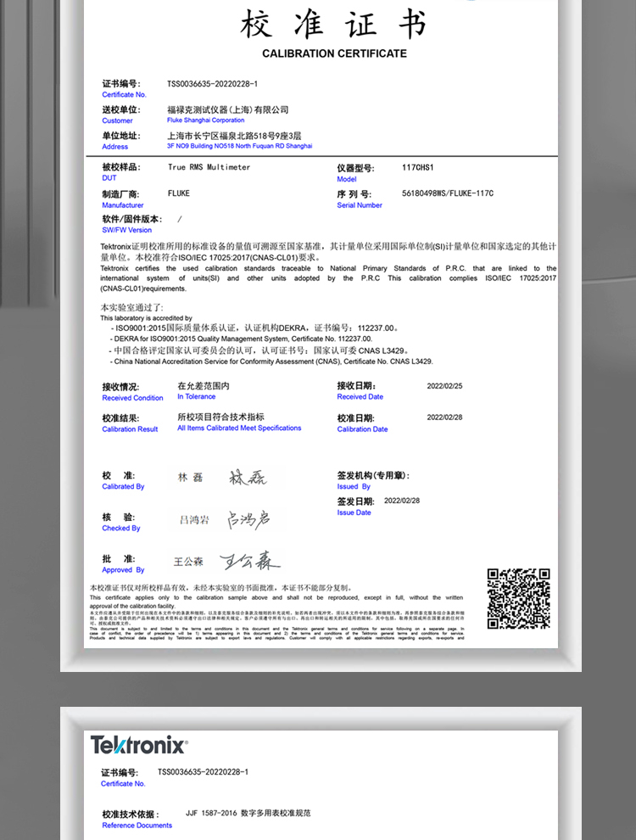The width and height of the screenshot is (636, 840).
Task: Click printed name 王公森 beside Approved By
Action: (x=188, y=562)
